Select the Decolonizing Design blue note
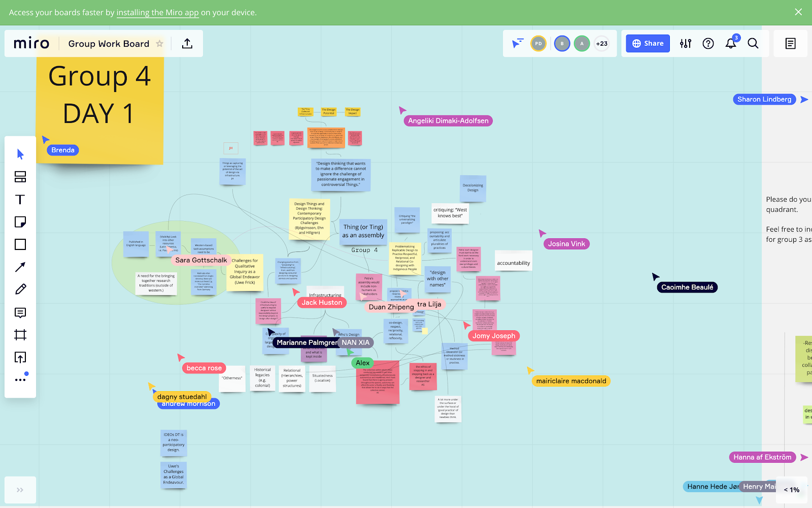The image size is (812, 508). click(473, 188)
